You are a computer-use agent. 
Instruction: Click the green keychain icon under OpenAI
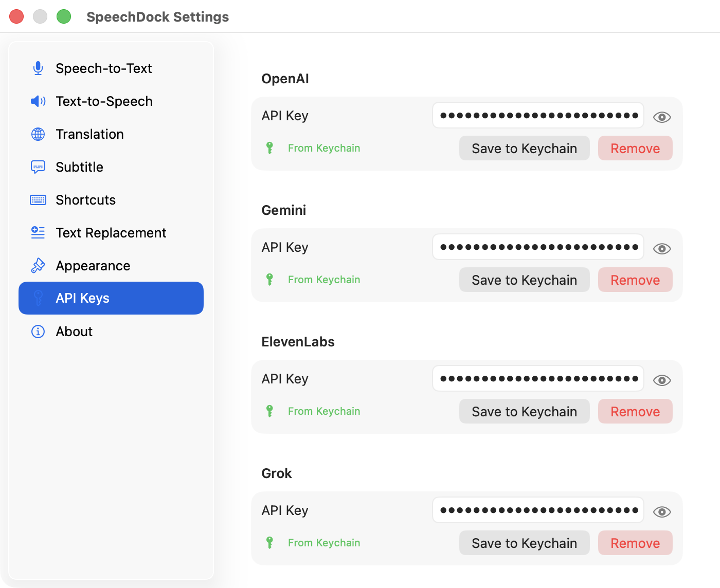[x=270, y=148]
